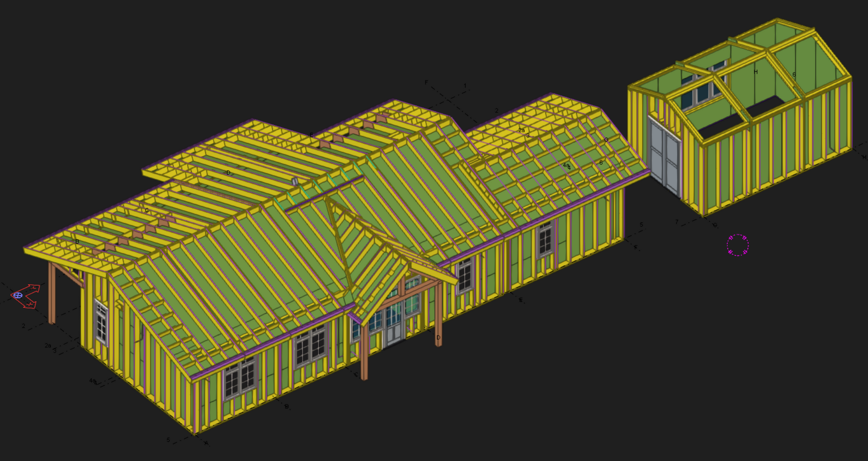Select the small gray roof vent object
The image size is (868, 461).
(295, 182)
